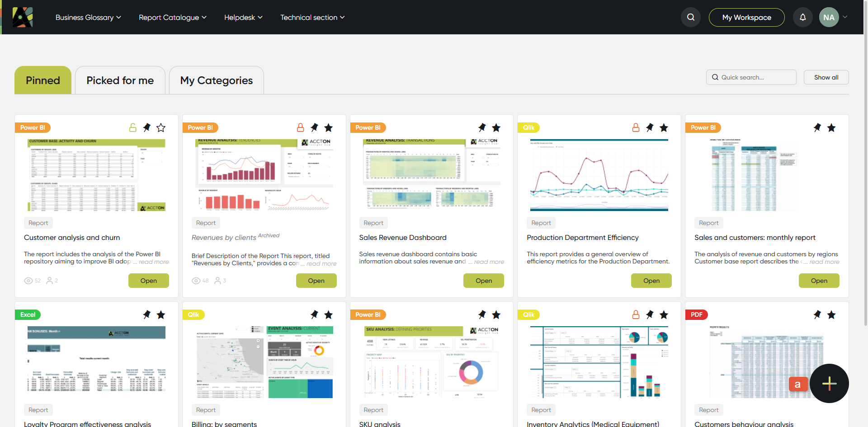The image size is (868, 427).
Task: Click the search magnifier icon in header
Action: [691, 17]
